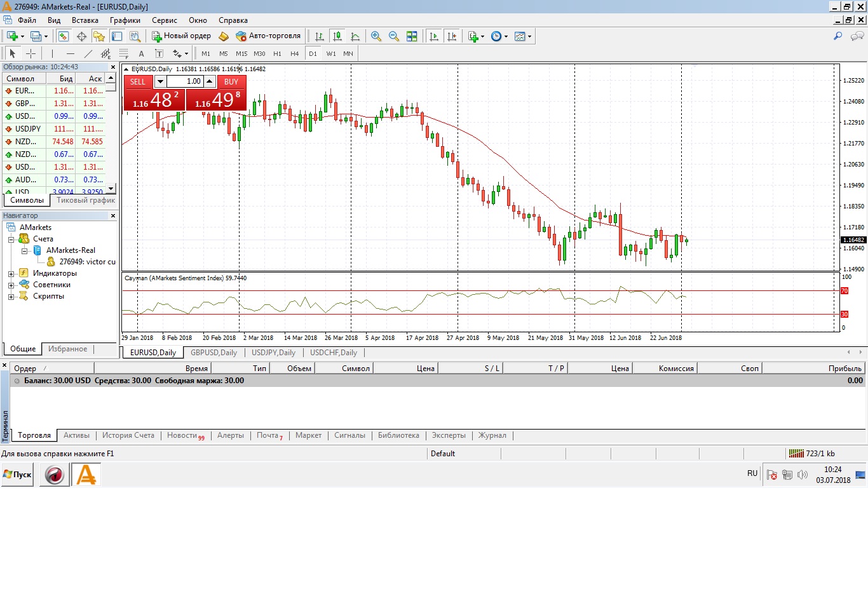Toggle the Market Watch window icon
868x610 pixels.
point(64,36)
